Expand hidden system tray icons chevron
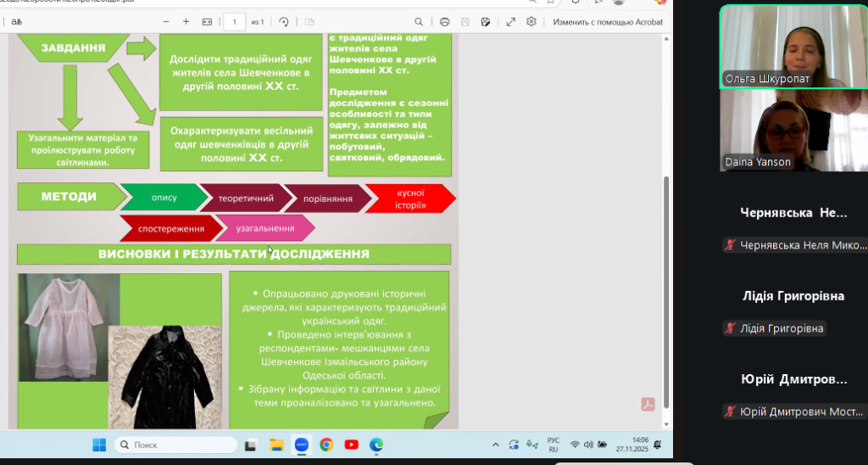Screen dimensions: 868x465 coord(496,445)
